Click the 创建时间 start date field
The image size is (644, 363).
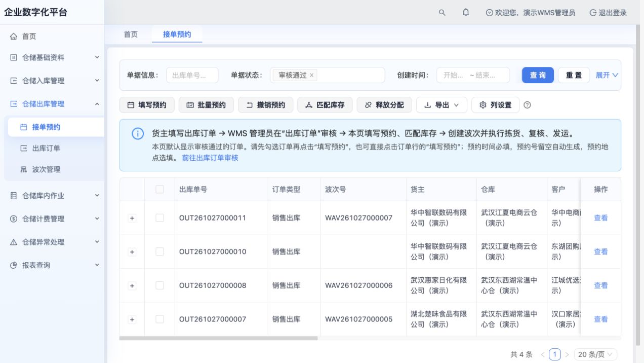tap(454, 75)
